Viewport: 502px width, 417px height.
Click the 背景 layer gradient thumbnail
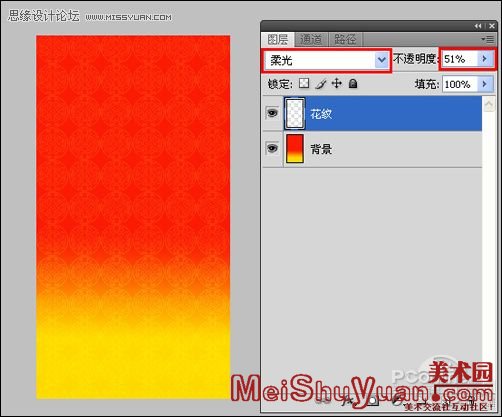(x=295, y=149)
